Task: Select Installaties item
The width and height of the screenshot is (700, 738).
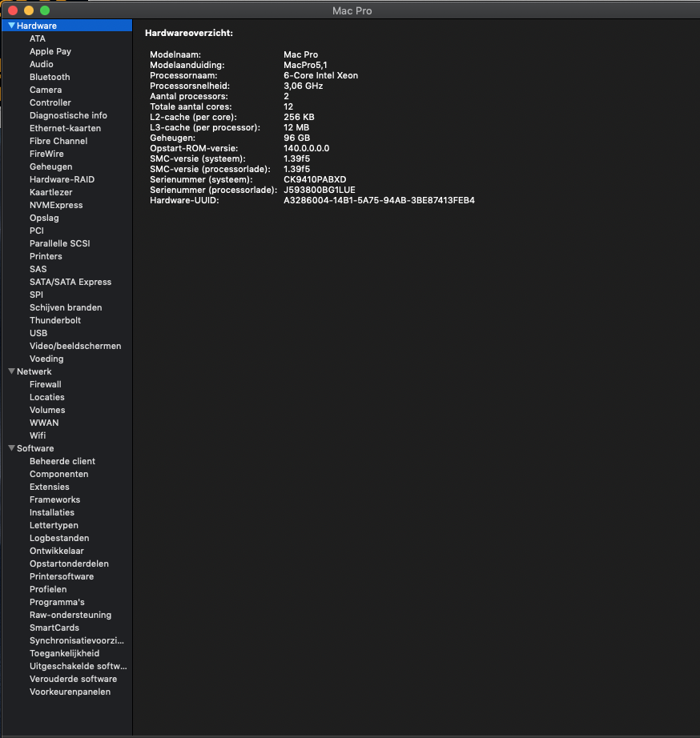Action: (x=52, y=512)
